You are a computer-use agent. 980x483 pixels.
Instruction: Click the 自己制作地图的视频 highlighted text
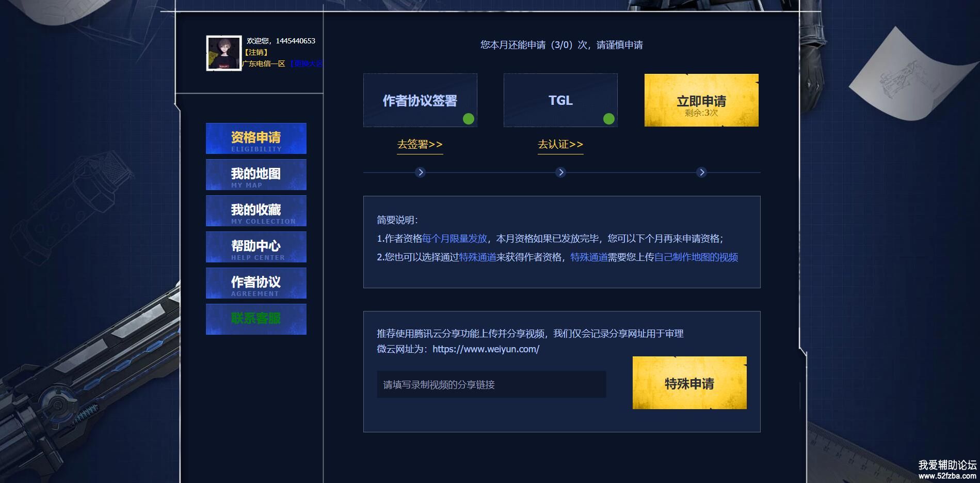click(x=696, y=257)
